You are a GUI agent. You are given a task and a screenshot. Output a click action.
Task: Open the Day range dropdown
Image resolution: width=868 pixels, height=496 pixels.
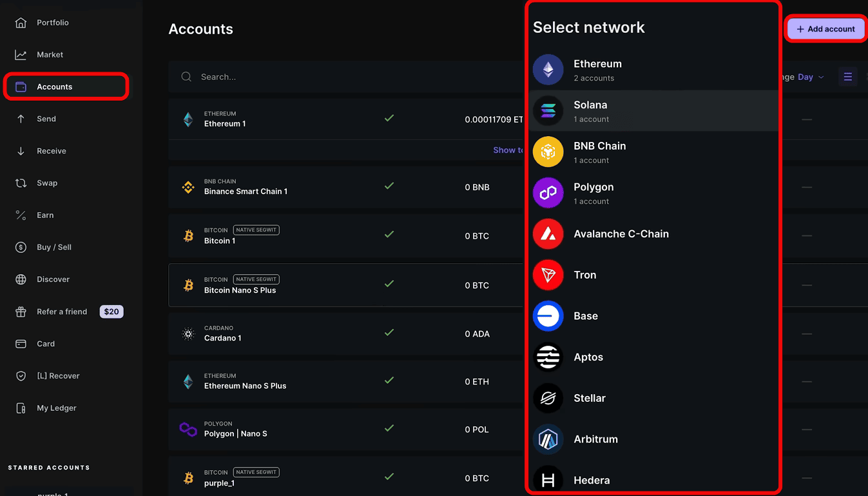(811, 77)
